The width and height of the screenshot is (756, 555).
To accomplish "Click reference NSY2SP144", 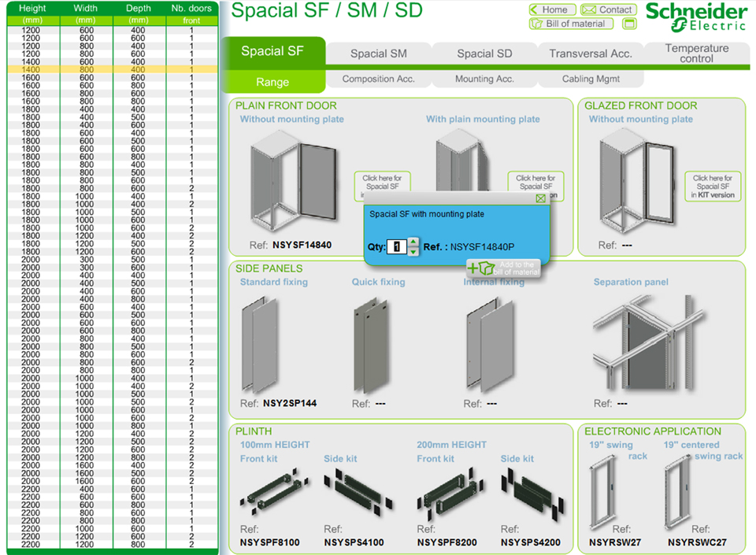I will (x=290, y=403).
